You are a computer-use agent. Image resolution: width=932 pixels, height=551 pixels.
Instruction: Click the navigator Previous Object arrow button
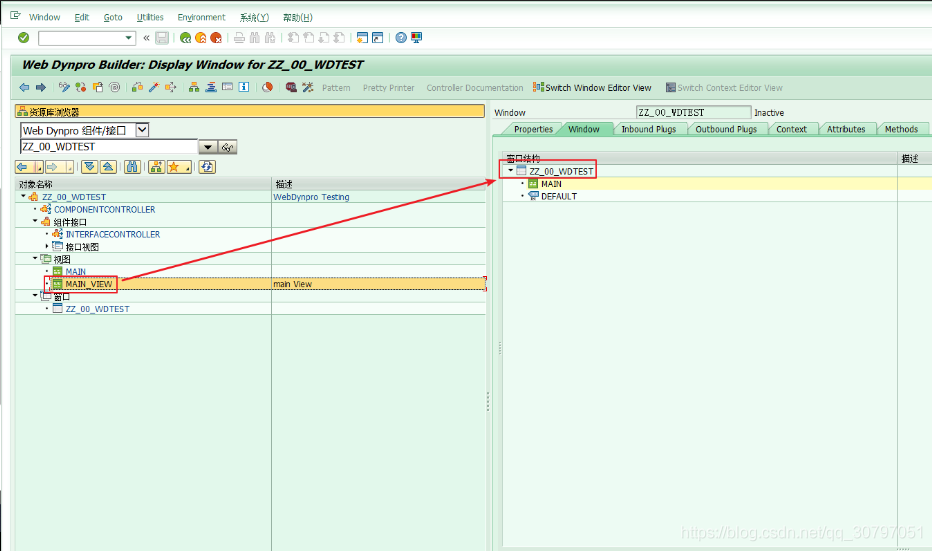(23, 167)
